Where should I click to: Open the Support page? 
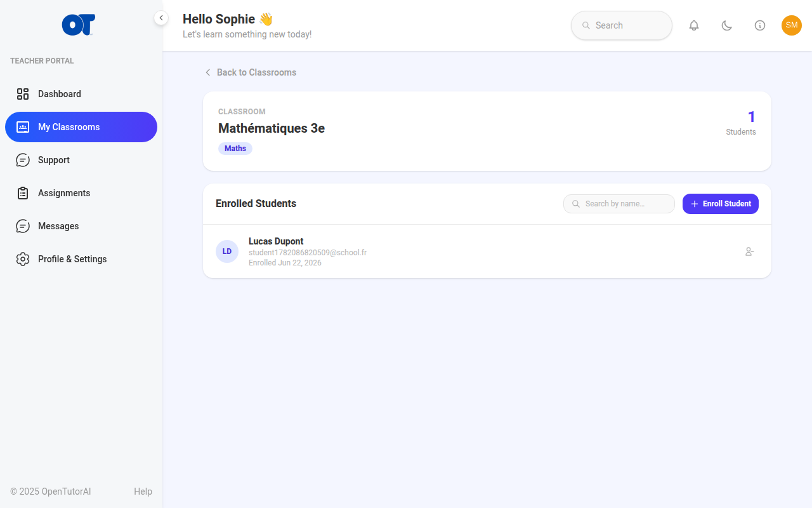[x=81, y=160]
